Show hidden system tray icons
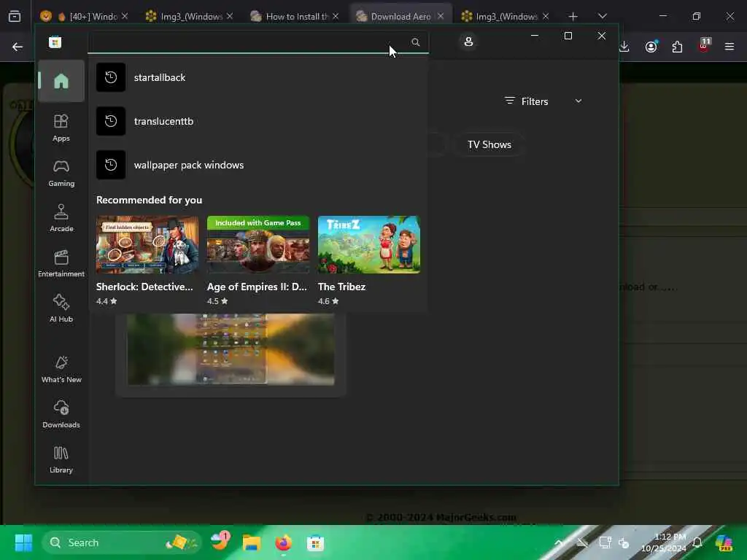 560,542
